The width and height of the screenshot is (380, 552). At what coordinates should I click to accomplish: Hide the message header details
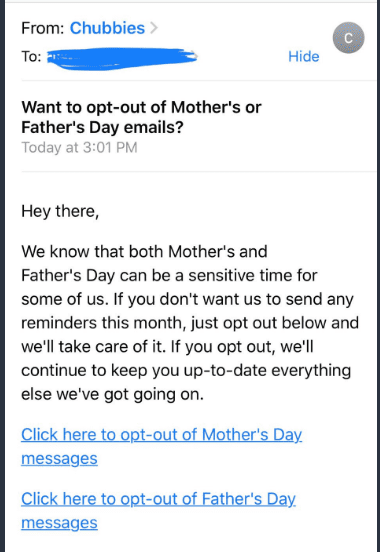click(304, 56)
